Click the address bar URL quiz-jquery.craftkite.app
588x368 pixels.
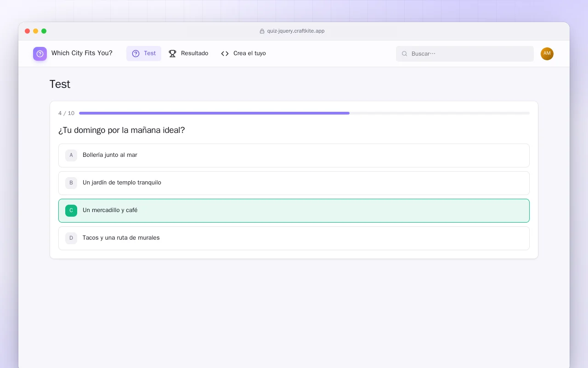pos(296,31)
